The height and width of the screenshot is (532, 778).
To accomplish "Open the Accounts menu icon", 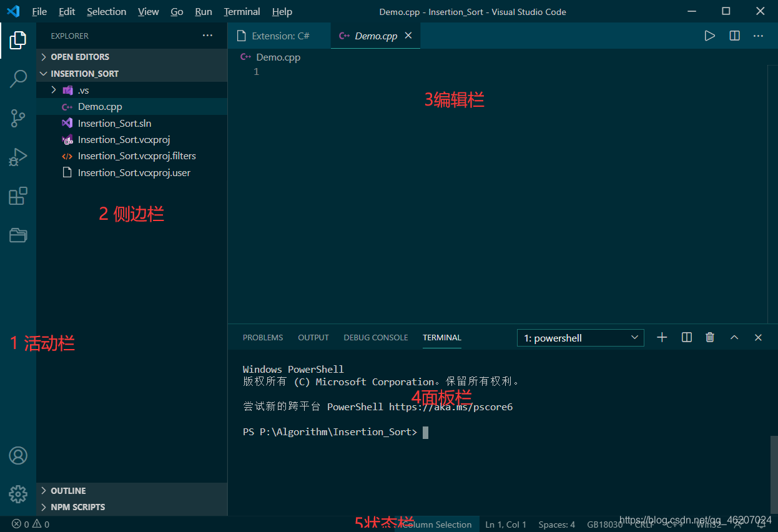I will pyautogui.click(x=18, y=456).
